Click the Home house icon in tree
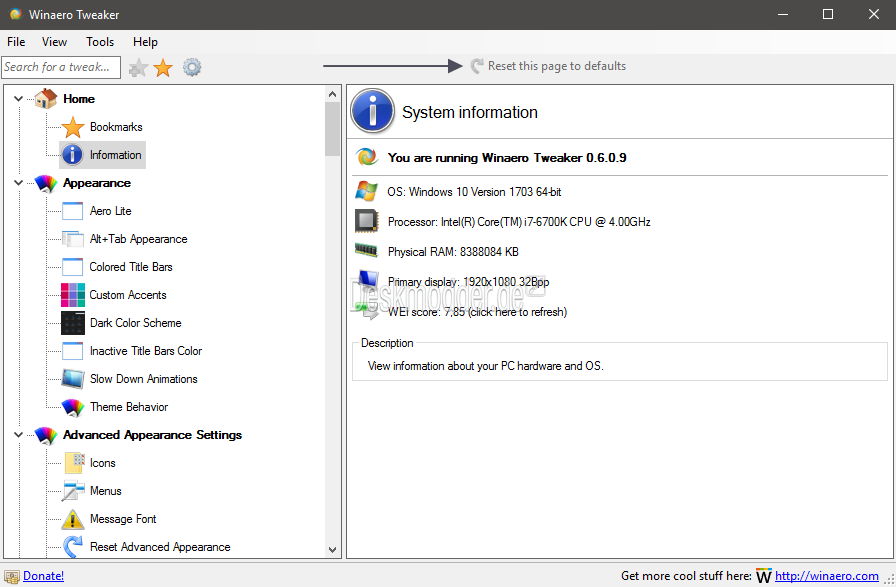This screenshot has height=587, width=896. [x=46, y=98]
